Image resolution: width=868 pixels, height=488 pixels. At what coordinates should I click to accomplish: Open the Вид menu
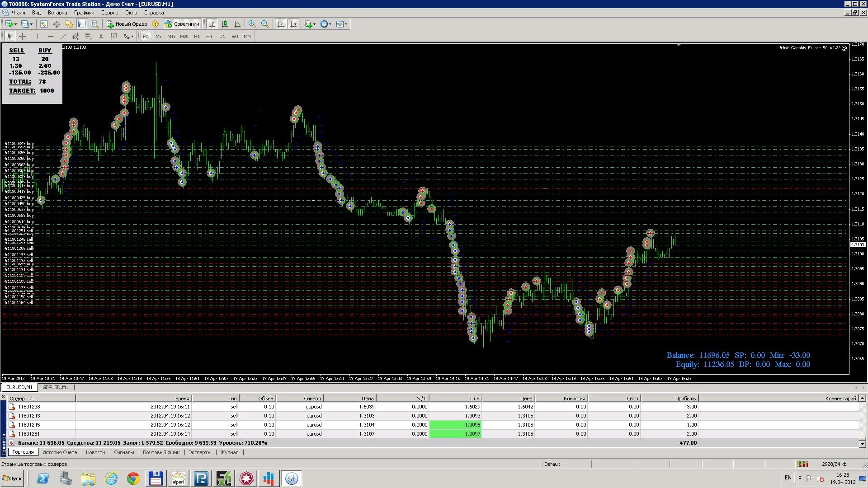tap(36, 13)
